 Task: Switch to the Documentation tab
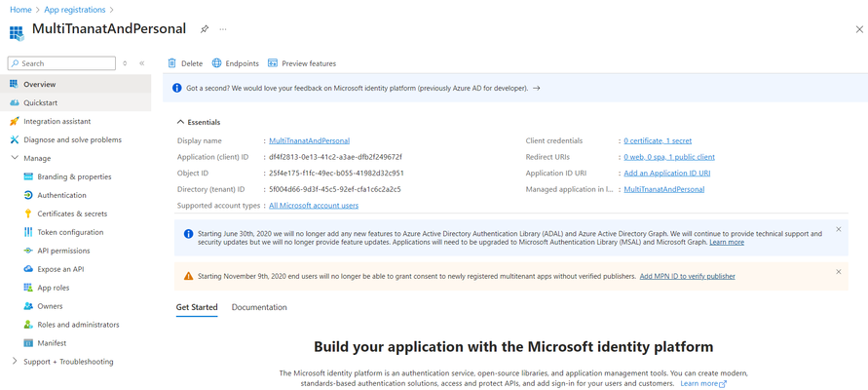(259, 307)
